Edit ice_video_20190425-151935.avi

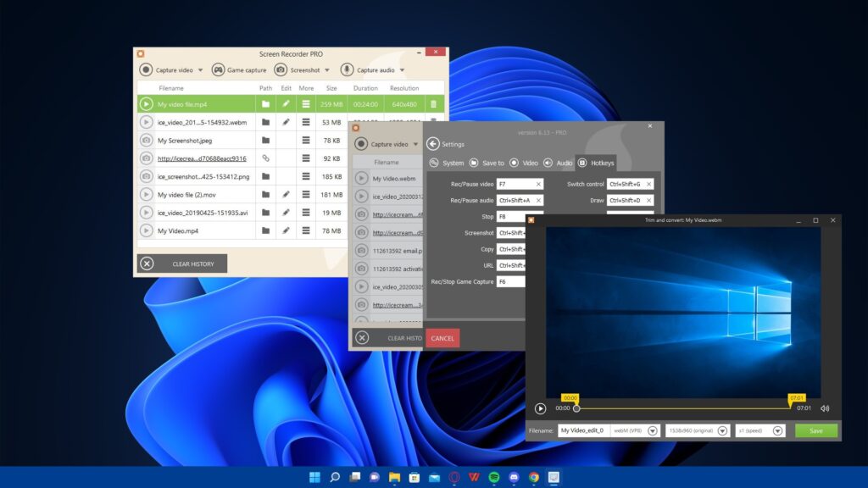point(286,213)
